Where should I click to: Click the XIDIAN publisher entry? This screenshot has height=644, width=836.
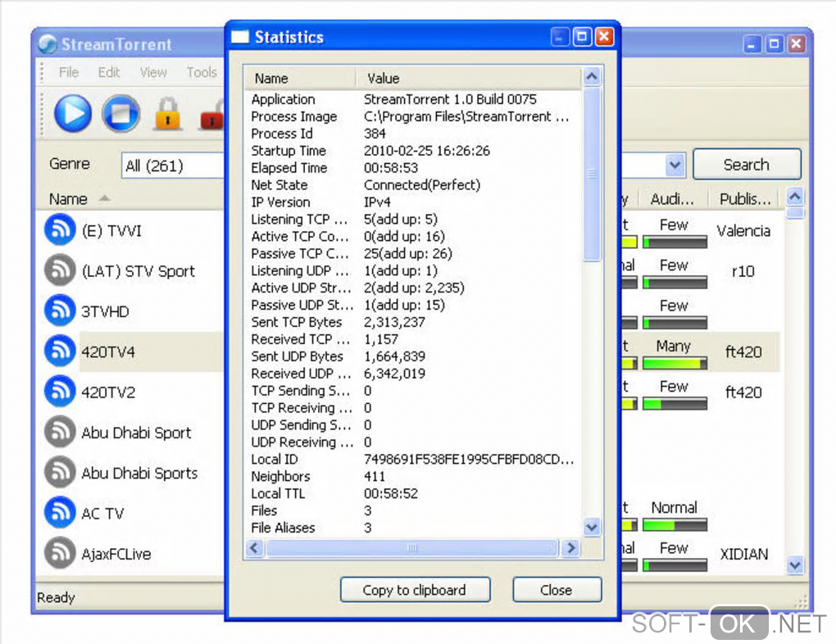743,554
